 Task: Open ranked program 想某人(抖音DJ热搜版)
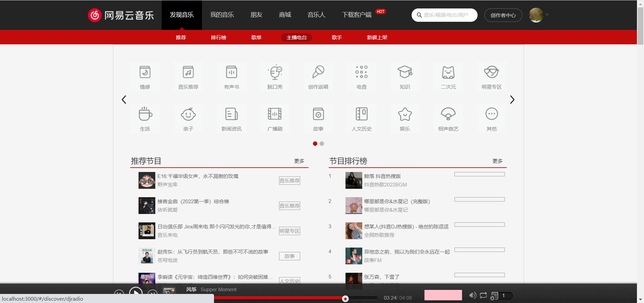coord(407,226)
